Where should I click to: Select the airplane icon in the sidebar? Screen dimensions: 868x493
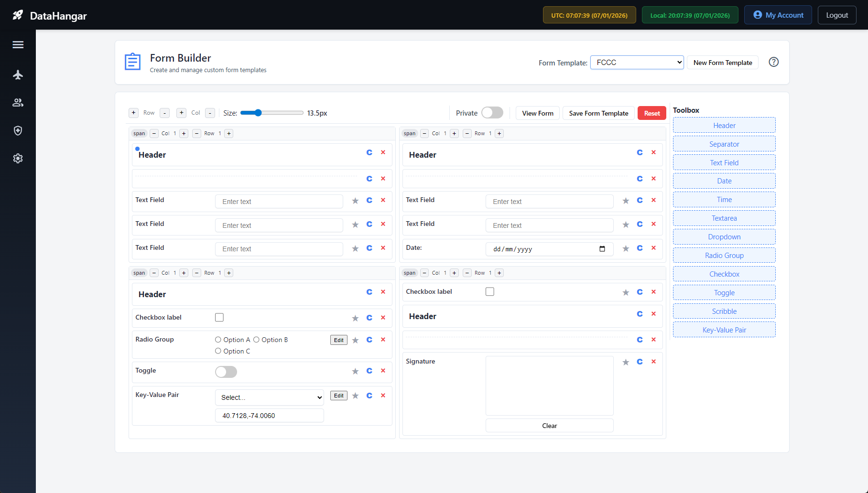(x=18, y=75)
